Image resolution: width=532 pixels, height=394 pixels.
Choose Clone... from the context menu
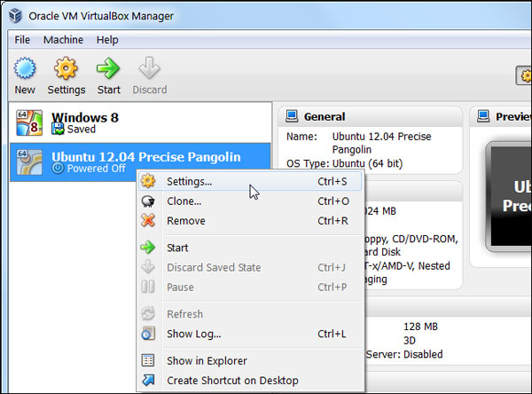184,201
